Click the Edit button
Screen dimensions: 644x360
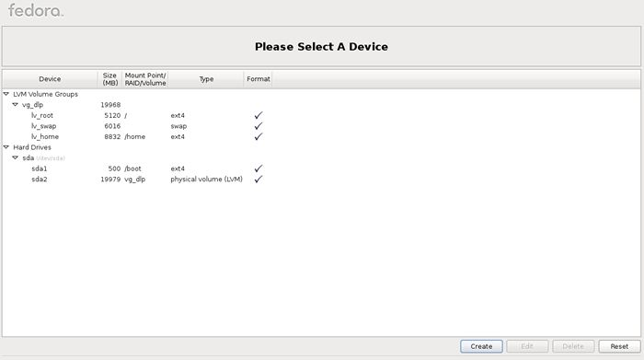(527, 346)
